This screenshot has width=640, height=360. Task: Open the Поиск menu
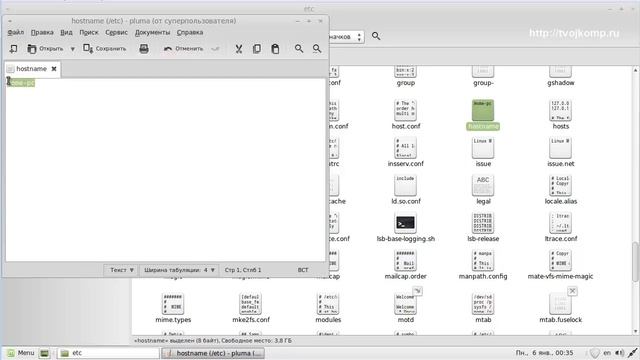[x=89, y=32]
